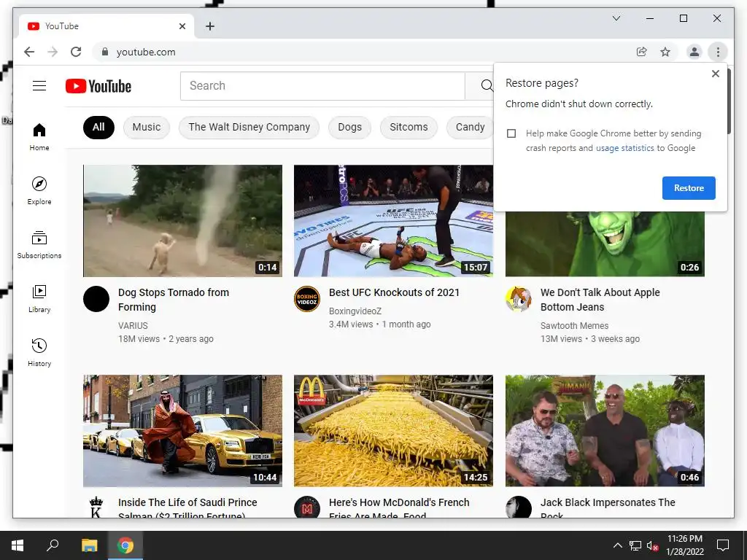Open the taskbar clock showing 11:26 PM
The image size is (747, 560).
pos(684,545)
